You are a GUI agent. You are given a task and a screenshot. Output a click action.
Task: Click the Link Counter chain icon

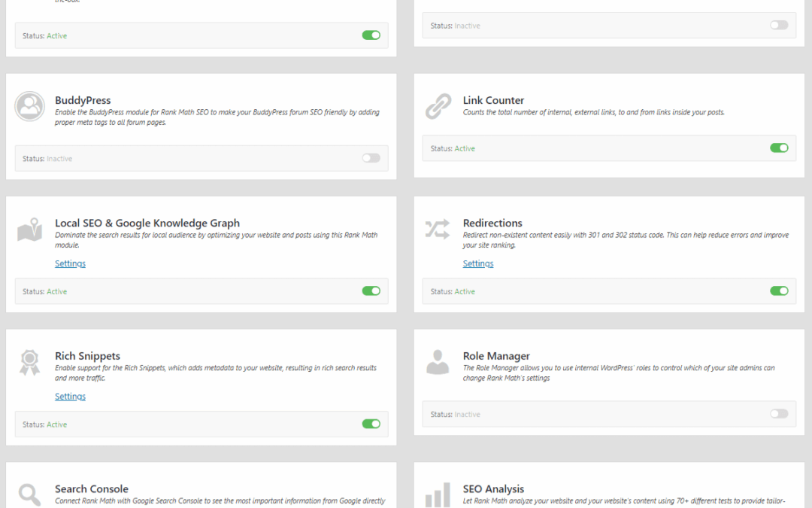pyautogui.click(x=438, y=106)
